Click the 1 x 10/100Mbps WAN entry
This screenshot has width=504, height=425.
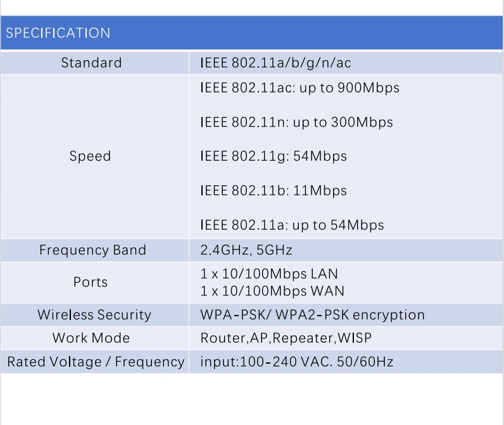tap(272, 291)
